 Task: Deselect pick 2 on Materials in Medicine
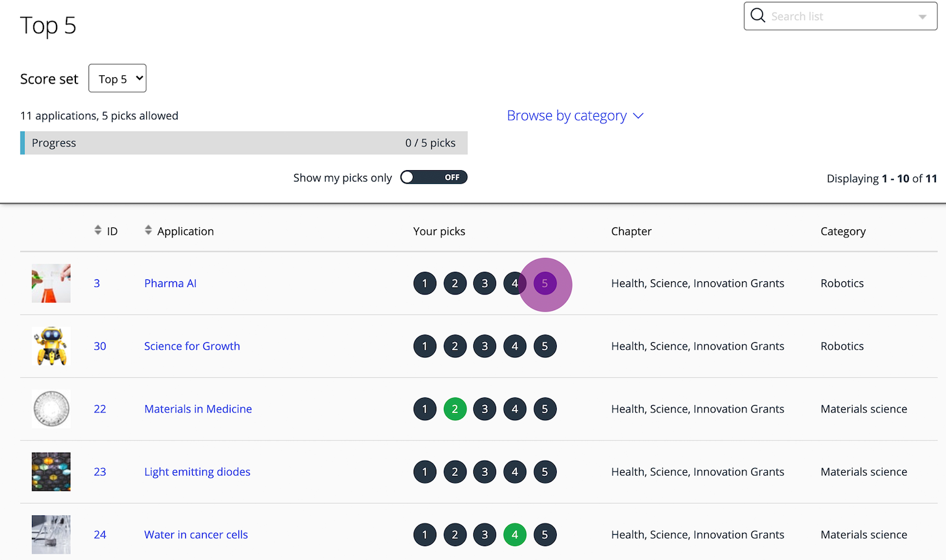(x=454, y=409)
